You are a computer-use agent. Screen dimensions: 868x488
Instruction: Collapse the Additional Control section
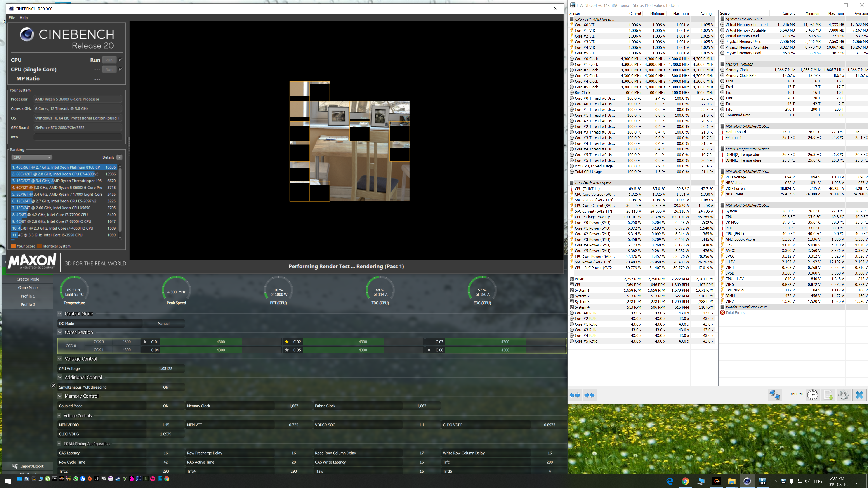point(60,377)
